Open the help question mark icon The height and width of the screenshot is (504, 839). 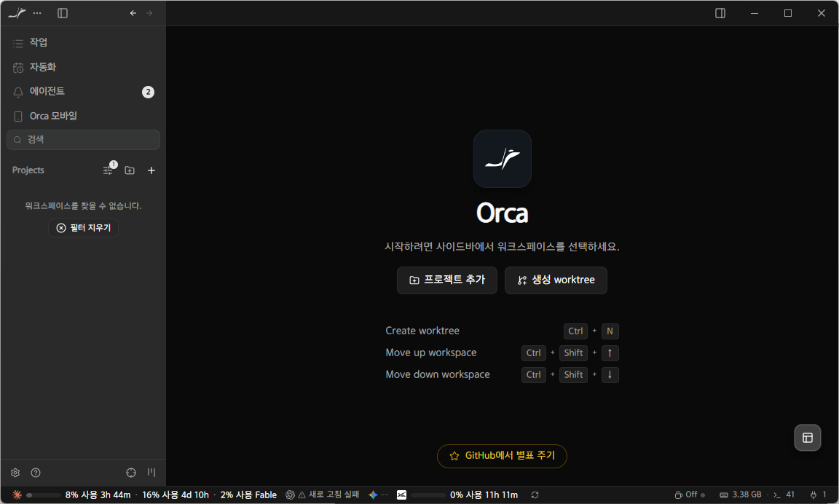(36, 473)
